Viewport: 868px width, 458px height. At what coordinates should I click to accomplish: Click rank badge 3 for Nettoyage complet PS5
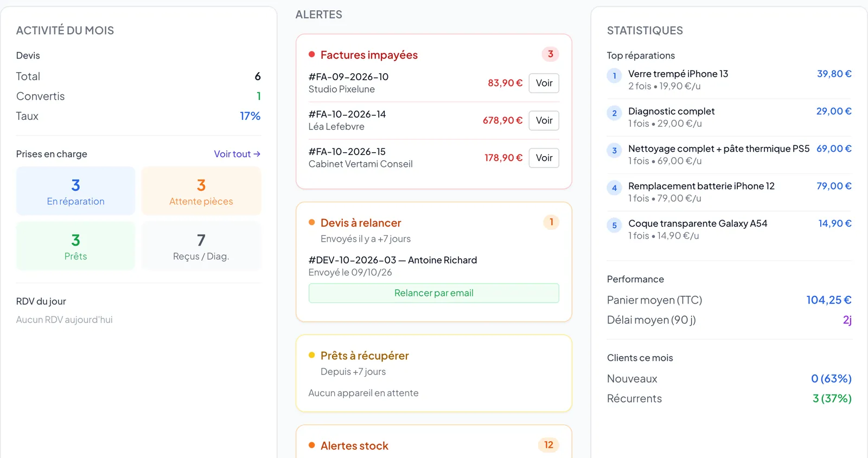tap(614, 151)
